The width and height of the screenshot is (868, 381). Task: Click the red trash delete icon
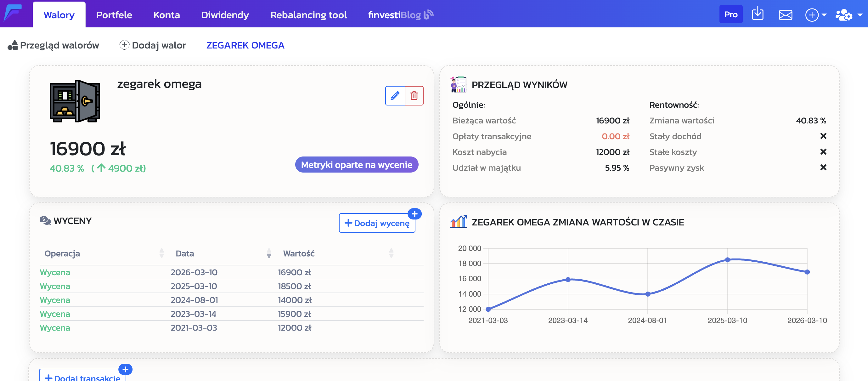coord(414,96)
